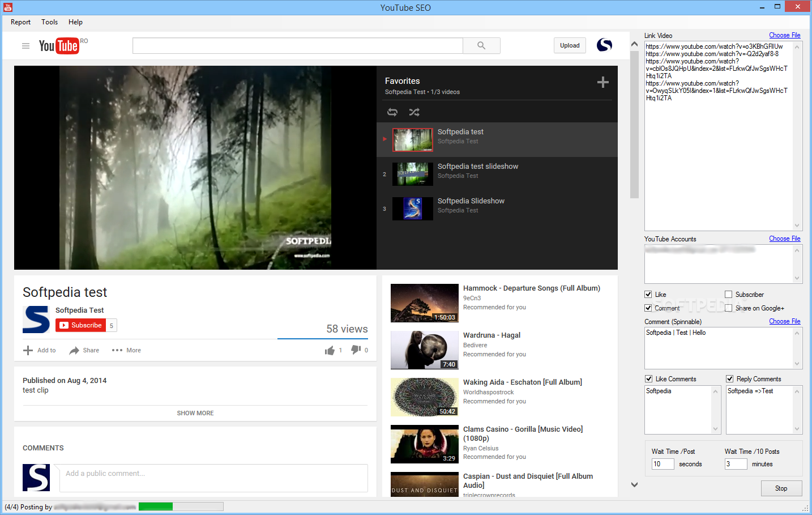Click the YouTube logo
Image resolution: width=812 pixels, height=515 pixels.
[x=59, y=46]
